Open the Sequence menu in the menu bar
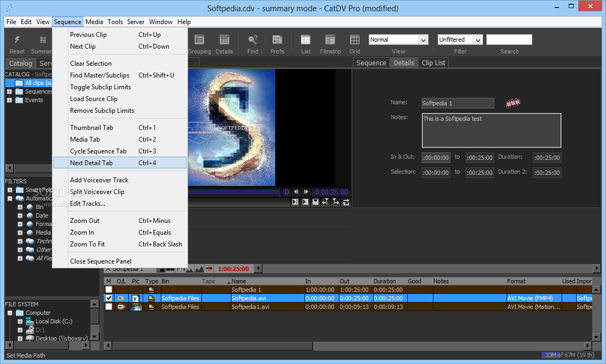606x364 pixels. [68, 21]
